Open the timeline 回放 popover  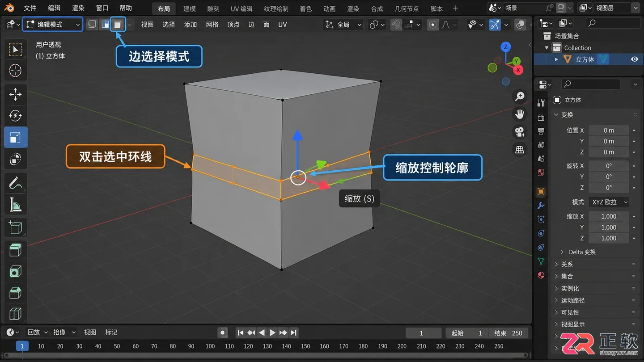point(38,332)
